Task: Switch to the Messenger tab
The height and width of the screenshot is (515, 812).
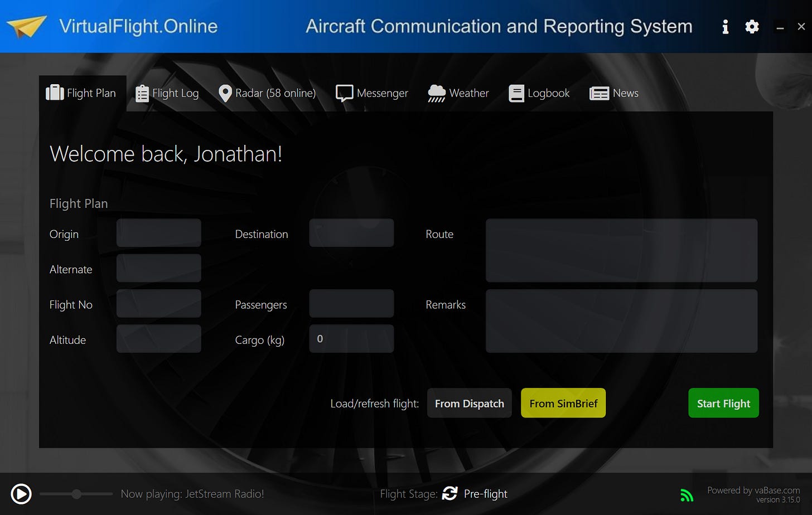Action: tap(372, 93)
